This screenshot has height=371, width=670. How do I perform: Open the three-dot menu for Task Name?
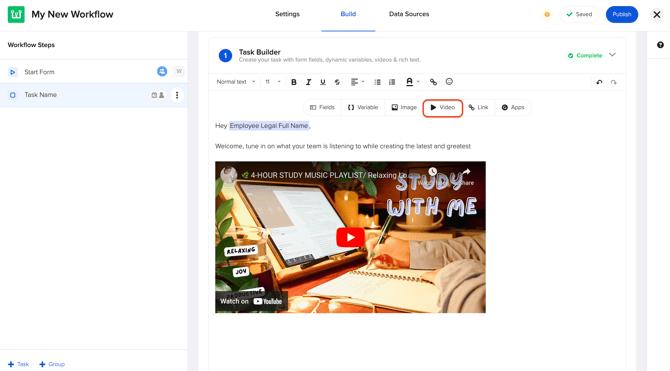(x=177, y=95)
